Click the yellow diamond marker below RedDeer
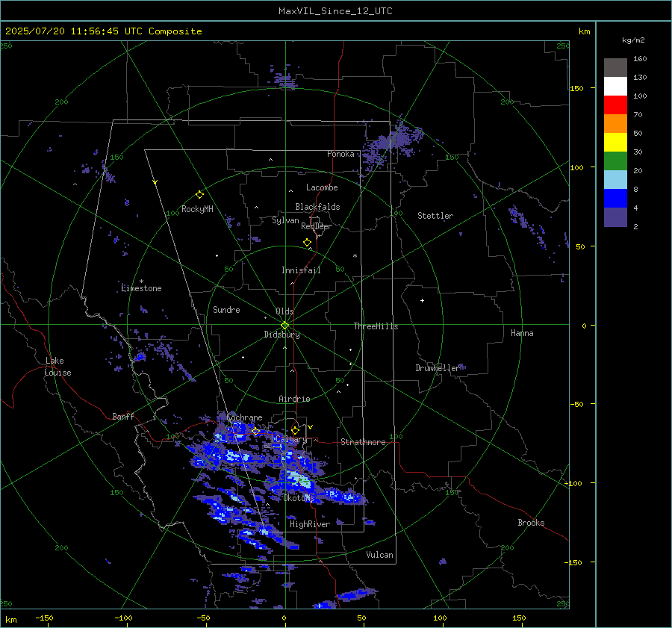Viewport: 672px width, 628px height. pos(307,243)
